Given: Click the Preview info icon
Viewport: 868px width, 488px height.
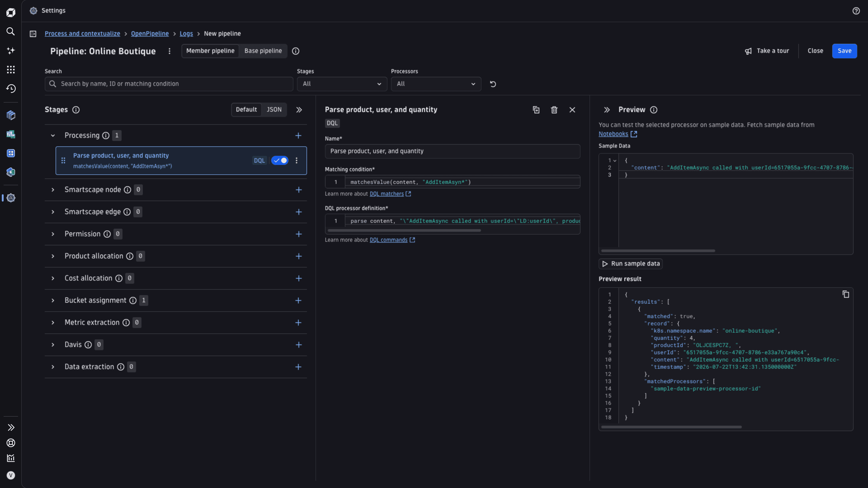Looking at the screenshot, I should pos(654,110).
